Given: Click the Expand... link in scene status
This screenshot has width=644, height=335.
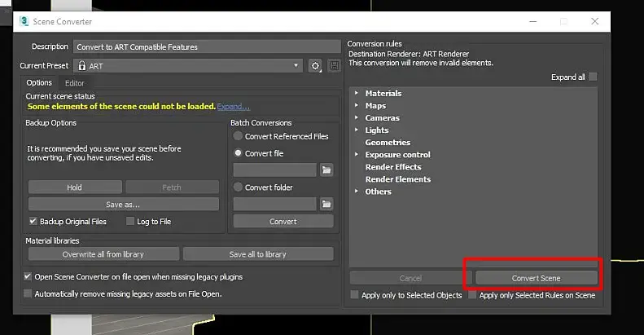Looking at the screenshot, I should point(234,107).
